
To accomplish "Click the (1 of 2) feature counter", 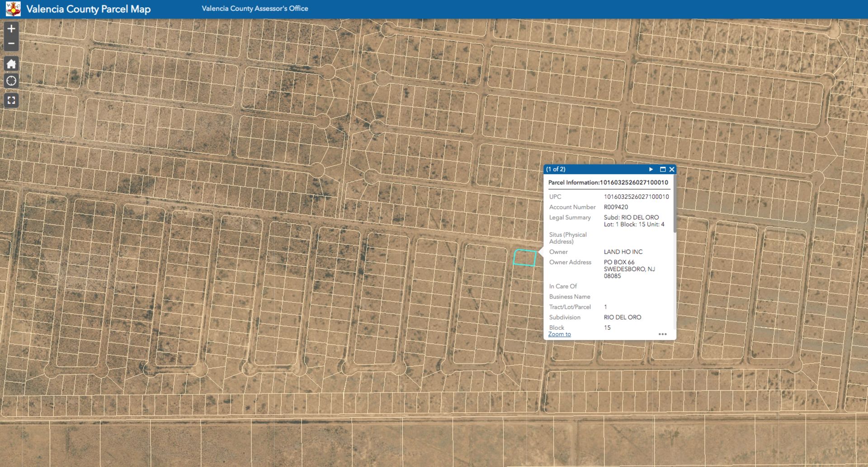I will click(556, 169).
